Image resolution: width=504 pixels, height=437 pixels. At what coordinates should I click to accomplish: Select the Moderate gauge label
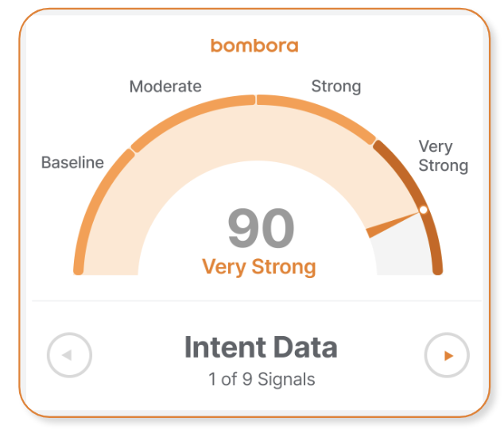coord(165,87)
